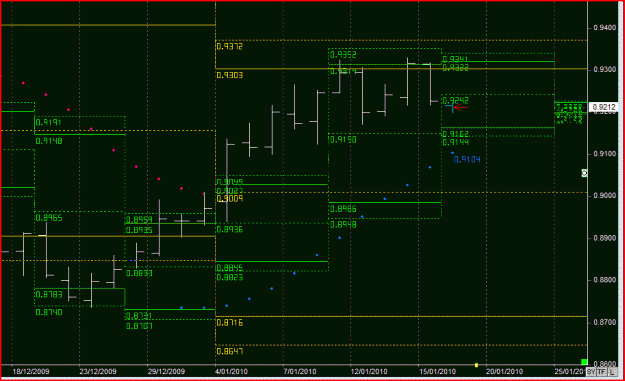Viewport: 625px width, 381px height.
Task: Click the 0.9100 price axis label
Action: [x=604, y=154]
